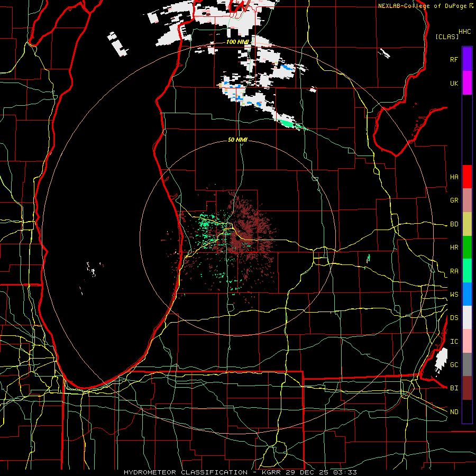Click the DS white legend swatch
The image size is (476, 476).
click(x=467, y=317)
